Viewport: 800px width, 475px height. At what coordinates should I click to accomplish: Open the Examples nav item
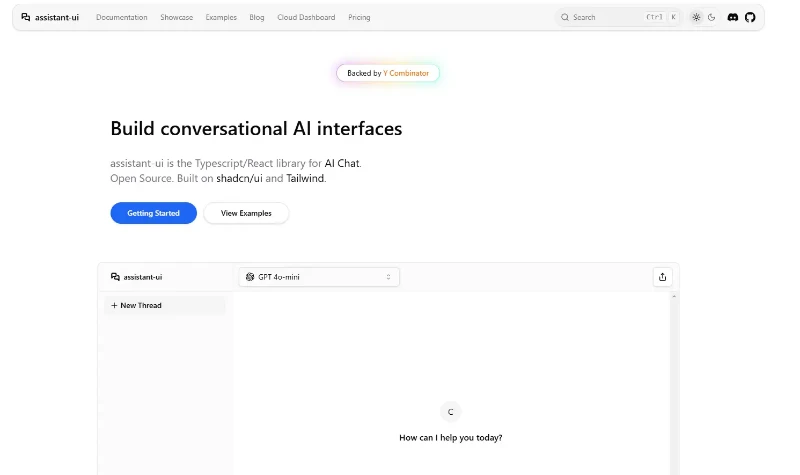coord(221,17)
